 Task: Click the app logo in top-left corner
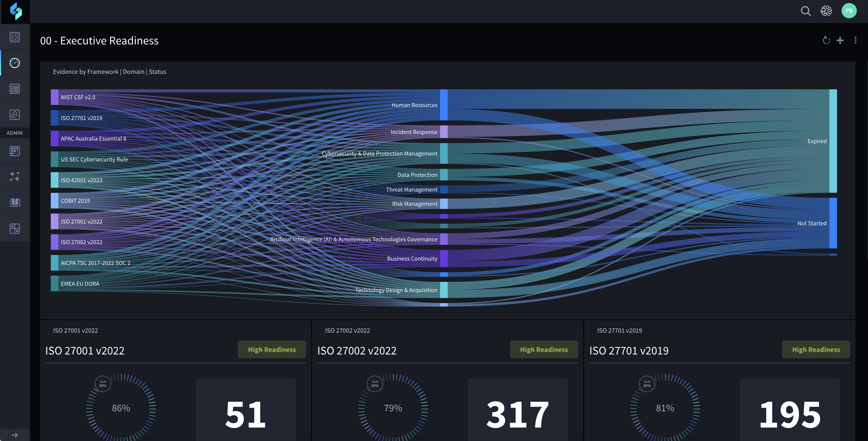[15, 11]
